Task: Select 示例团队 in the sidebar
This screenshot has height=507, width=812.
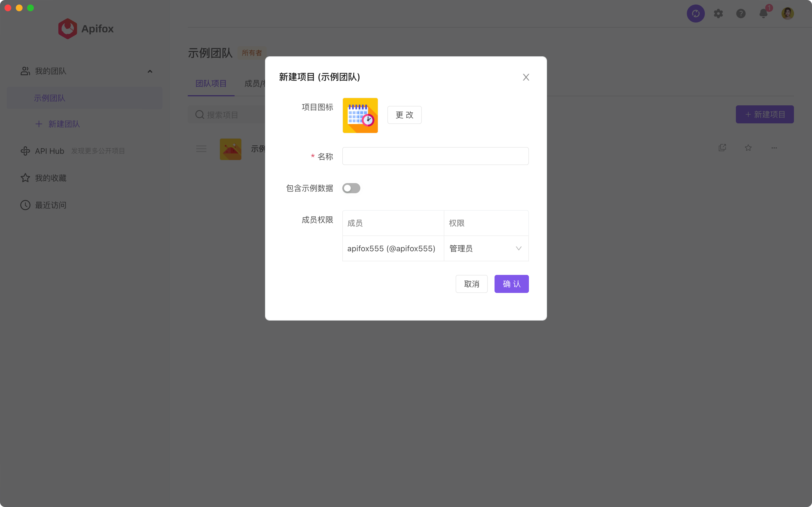Action: tap(50, 98)
